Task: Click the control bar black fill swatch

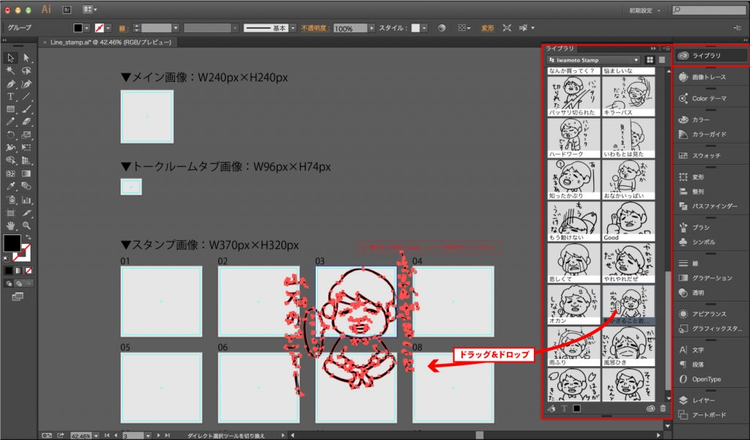Action: [x=78, y=28]
